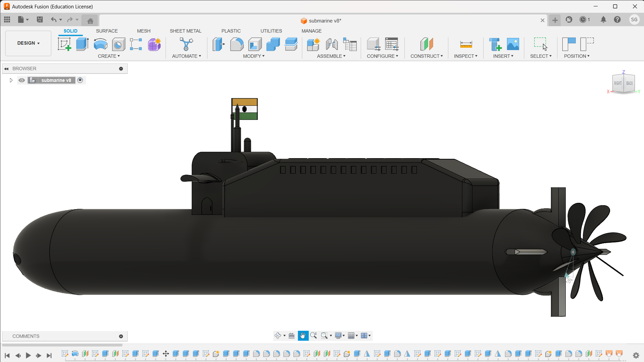Viewport: 644px width, 362px height.
Task: Select the Shell tool
Action: (x=255, y=44)
